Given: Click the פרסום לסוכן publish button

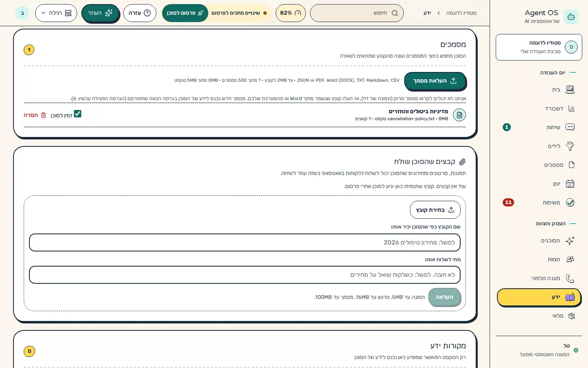Looking at the screenshot, I should coord(185,13).
